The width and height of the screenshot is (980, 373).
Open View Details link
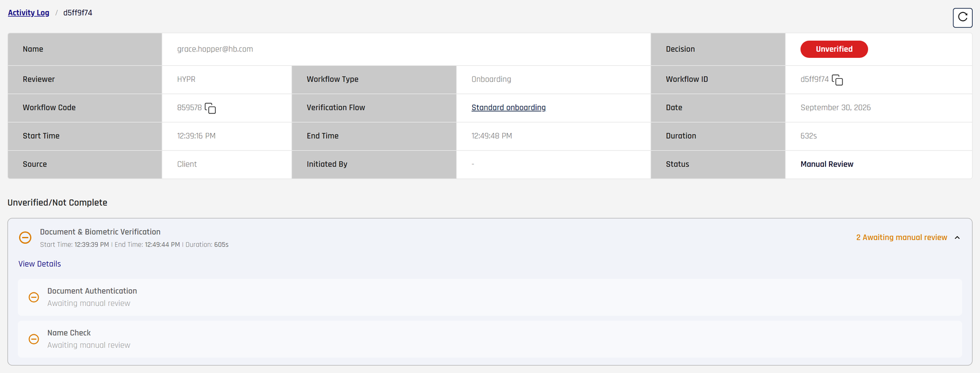click(39, 264)
